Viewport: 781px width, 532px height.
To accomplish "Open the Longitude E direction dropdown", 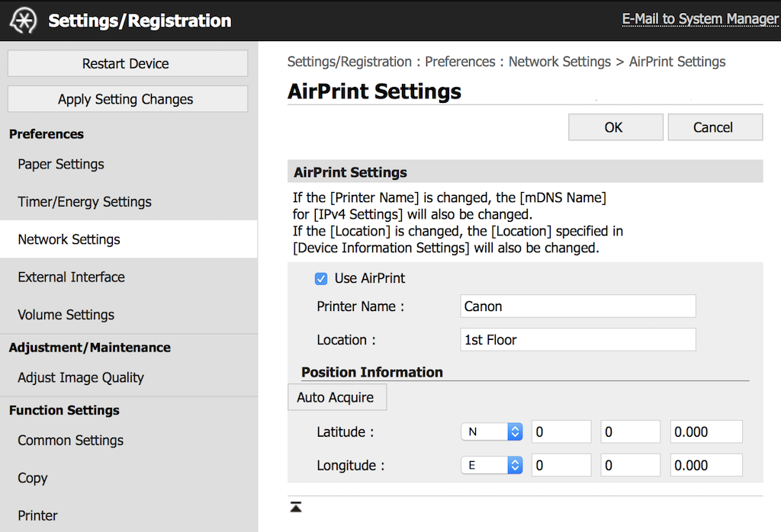I will click(492, 466).
